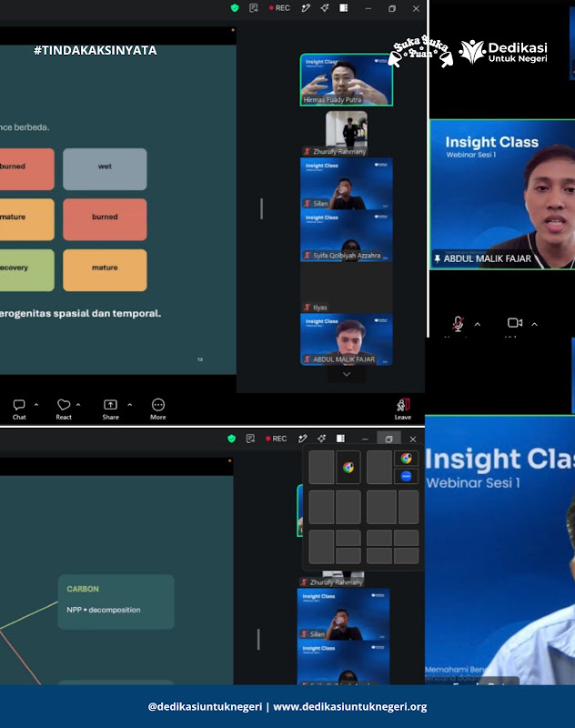This screenshot has width=575, height=728.
Task: Show more participants with the down chevron
Action: coord(347,374)
